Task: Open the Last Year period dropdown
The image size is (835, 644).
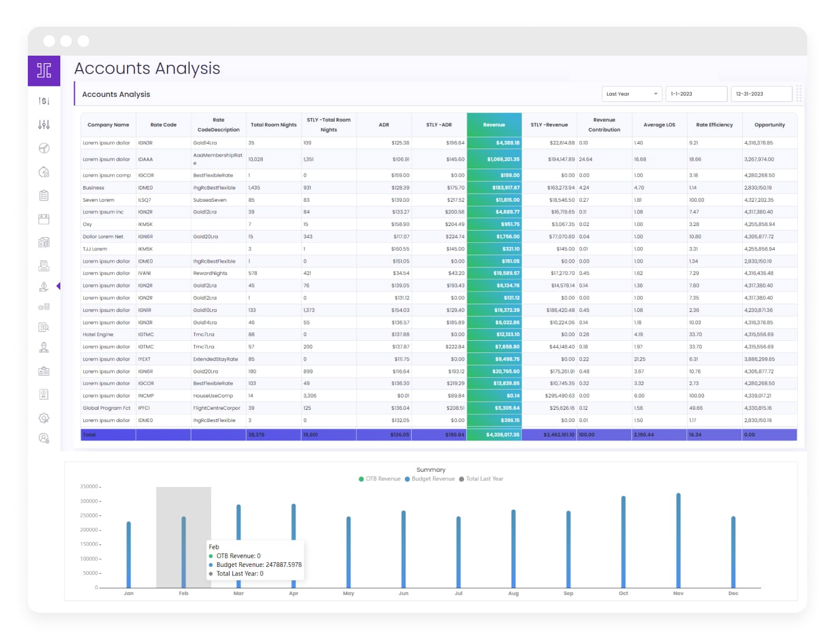Action: [631, 94]
